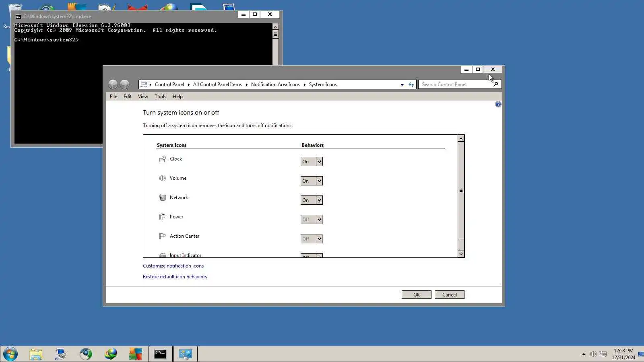This screenshot has width=644, height=362.
Task: Show hidden icons in the system tray
Action: 584,354
